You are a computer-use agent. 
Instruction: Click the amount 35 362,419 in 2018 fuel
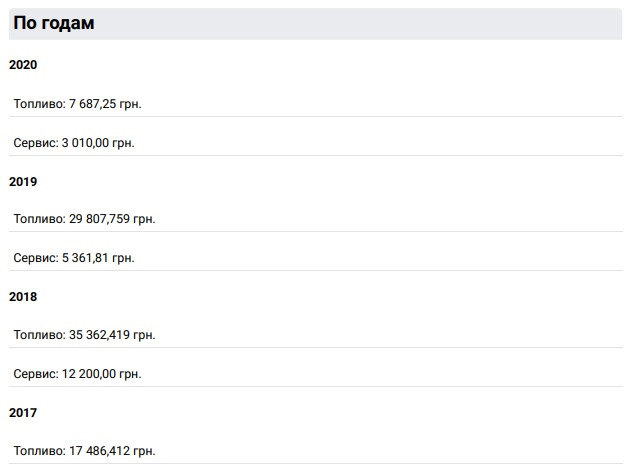(99, 335)
